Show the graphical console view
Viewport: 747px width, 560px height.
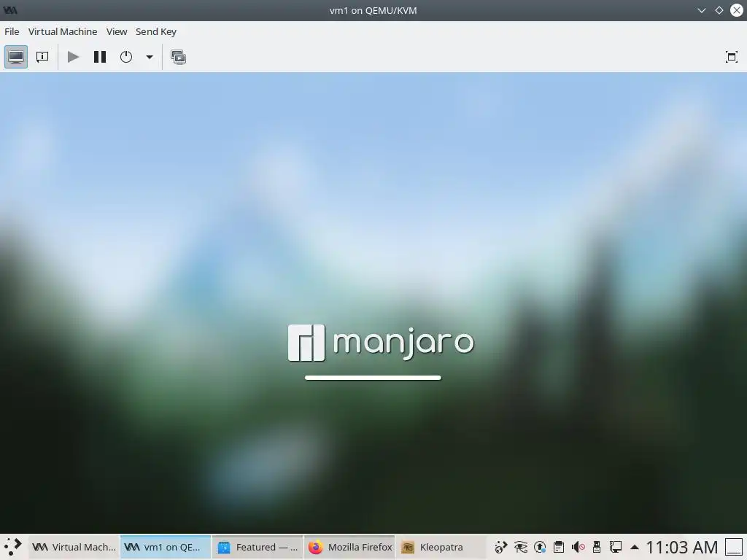click(16, 57)
